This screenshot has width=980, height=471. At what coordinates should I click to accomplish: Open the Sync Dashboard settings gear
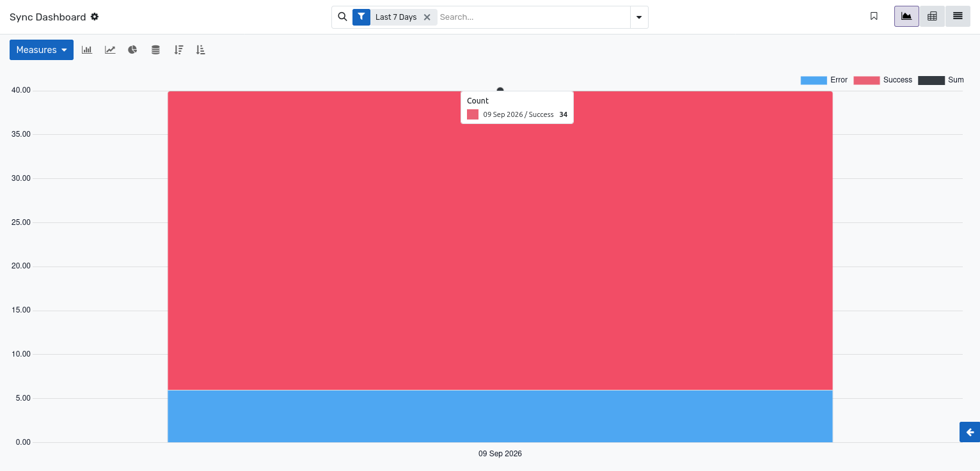[95, 17]
